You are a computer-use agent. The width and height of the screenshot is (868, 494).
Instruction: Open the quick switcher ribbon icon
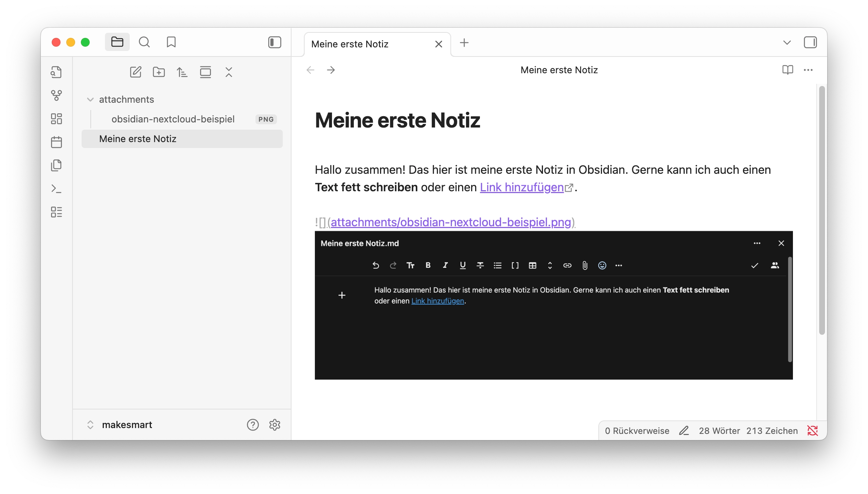coord(56,72)
